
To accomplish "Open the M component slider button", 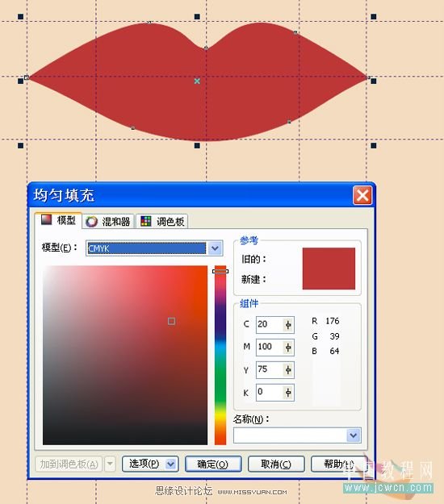I will click(x=288, y=347).
